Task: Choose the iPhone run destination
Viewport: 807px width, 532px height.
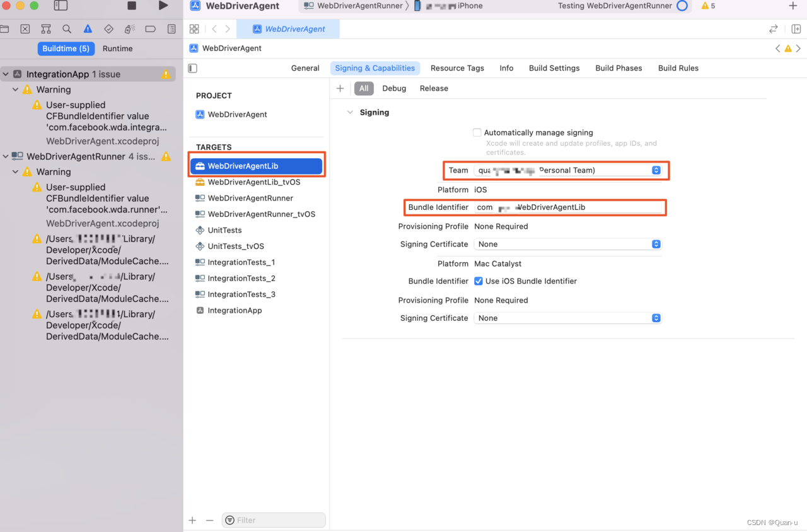Action: pos(448,6)
